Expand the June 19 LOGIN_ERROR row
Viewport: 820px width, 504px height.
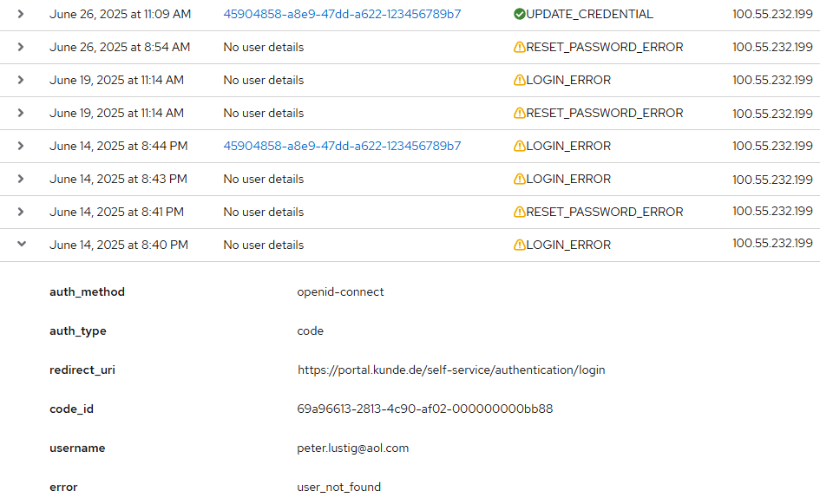click(21, 80)
